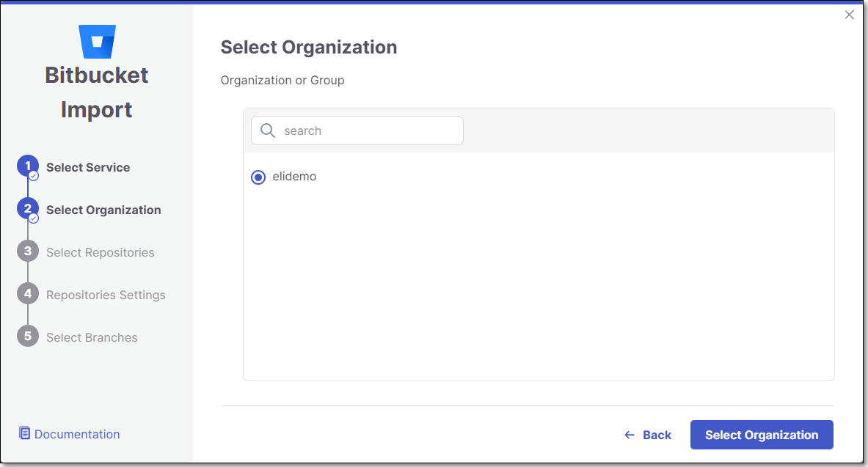Click the Bitbucket Import title text
Viewport: 868px width, 467px height.
(x=97, y=92)
